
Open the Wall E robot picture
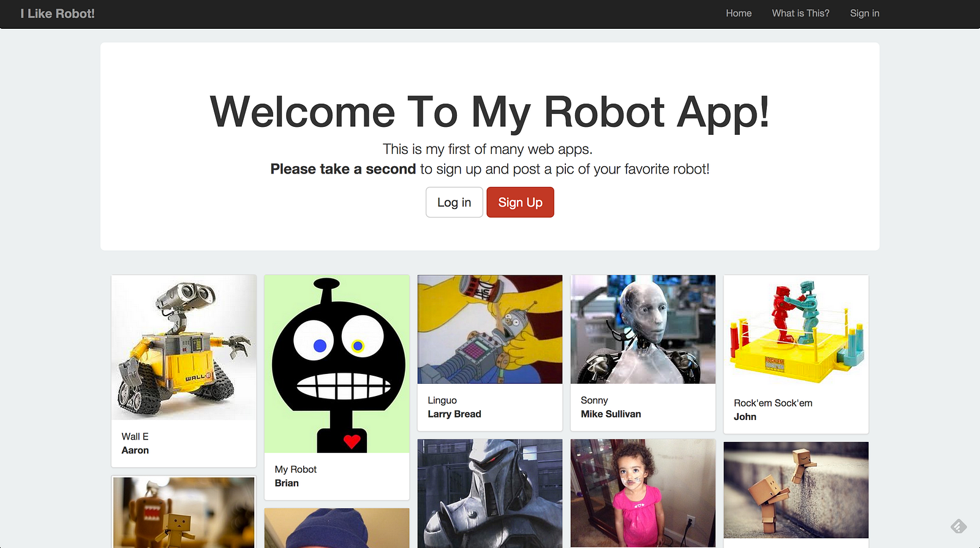click(x=184, y=348)
